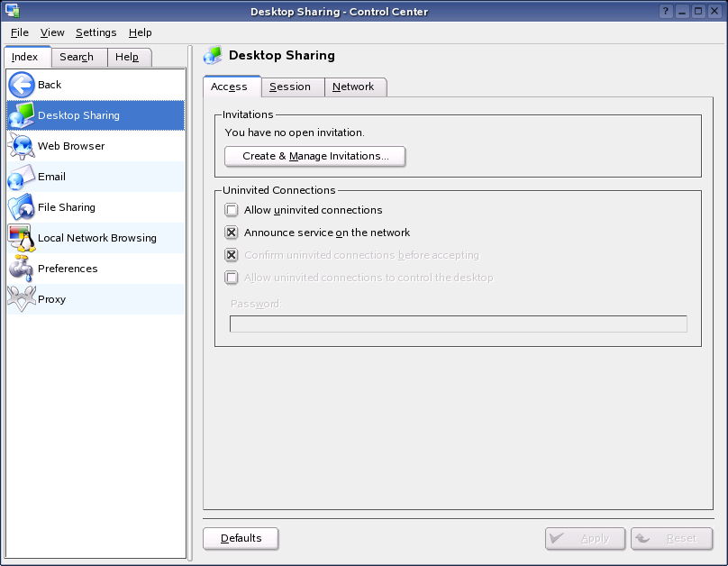This screenshot has height=566, width=728.
Task: Enable Allow uninvited connections checkbox
Action: [x=232, y=210]
